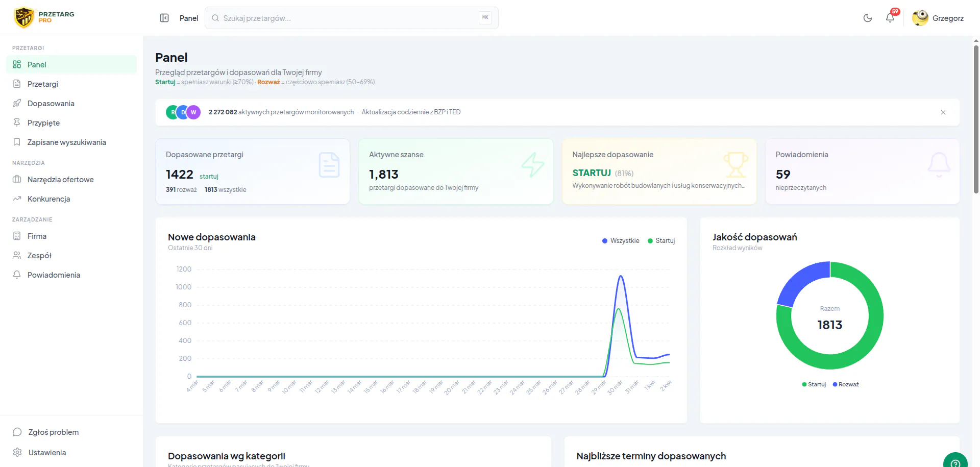Viewport: 980px width, 467px height.
Task: Click the 1200 label on the chart axis
Action: (x=184, y=269)
